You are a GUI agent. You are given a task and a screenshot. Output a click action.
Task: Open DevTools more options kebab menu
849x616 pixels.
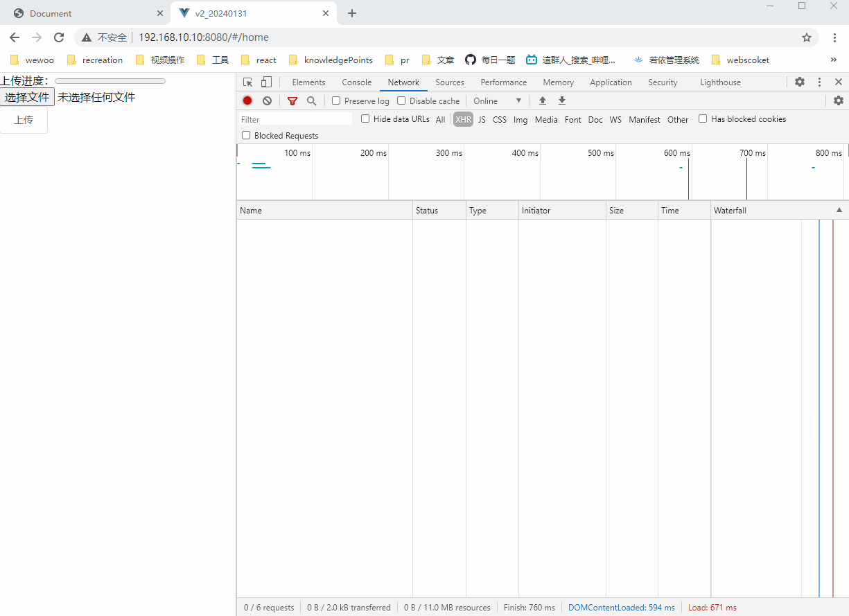click(x=819, y=82)
